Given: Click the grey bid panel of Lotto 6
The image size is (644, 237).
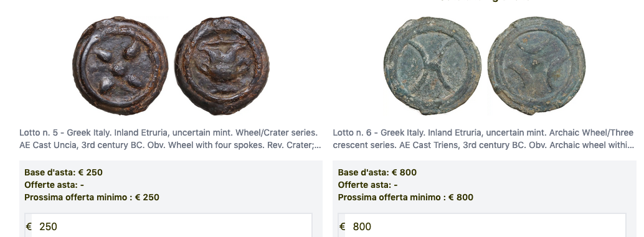Looking at the screenshot, I should pyautogui.click(x=485, y=199).
